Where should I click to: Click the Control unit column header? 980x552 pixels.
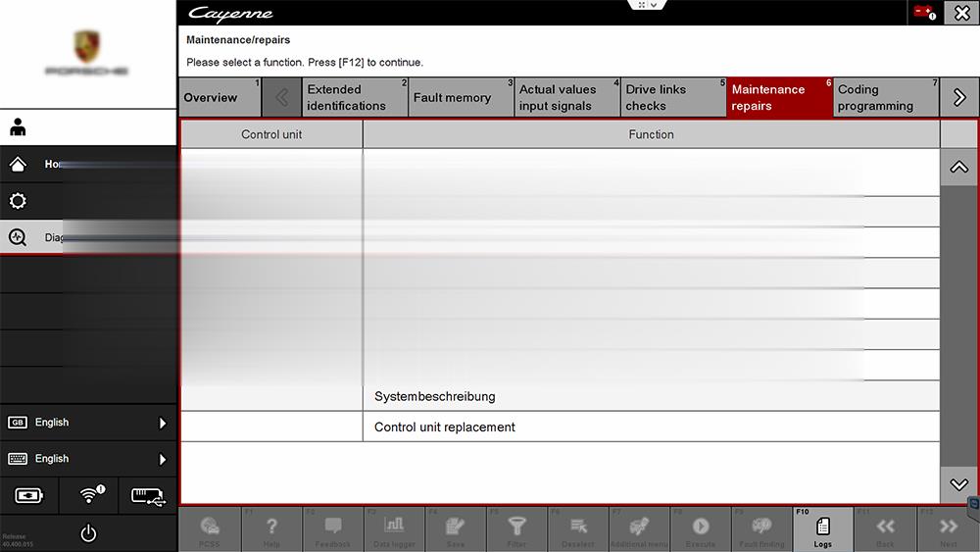[x=271, y=134]
